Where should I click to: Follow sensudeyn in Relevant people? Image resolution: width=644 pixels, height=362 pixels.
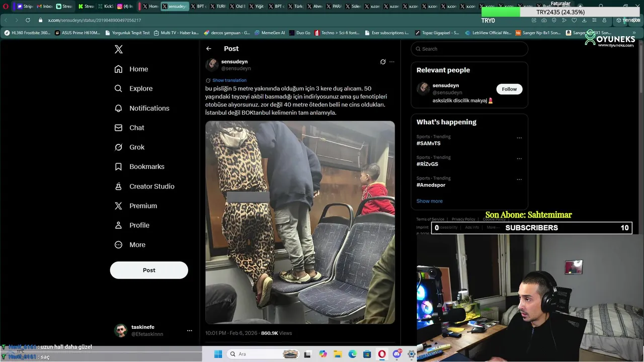pos(509,89)
